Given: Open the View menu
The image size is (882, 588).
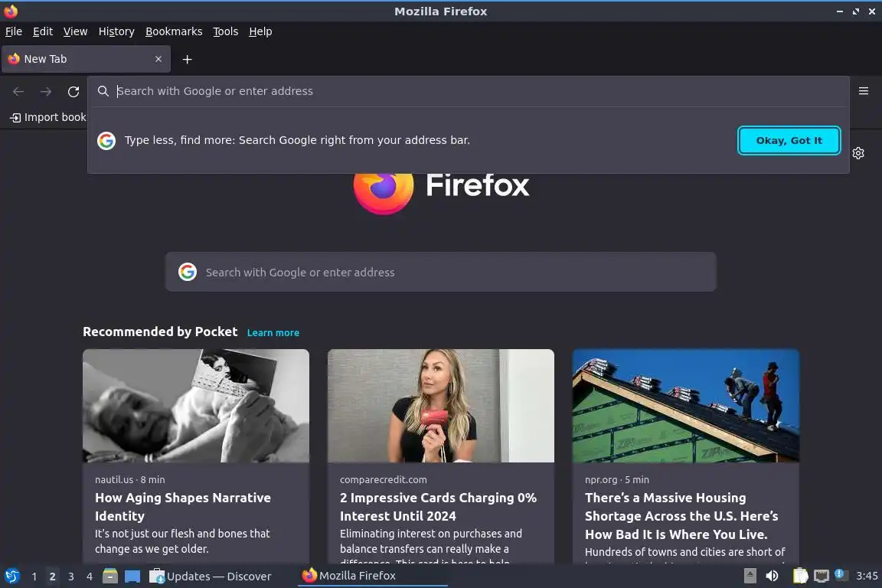Looking at the screenshot, I should coord(75,31).
